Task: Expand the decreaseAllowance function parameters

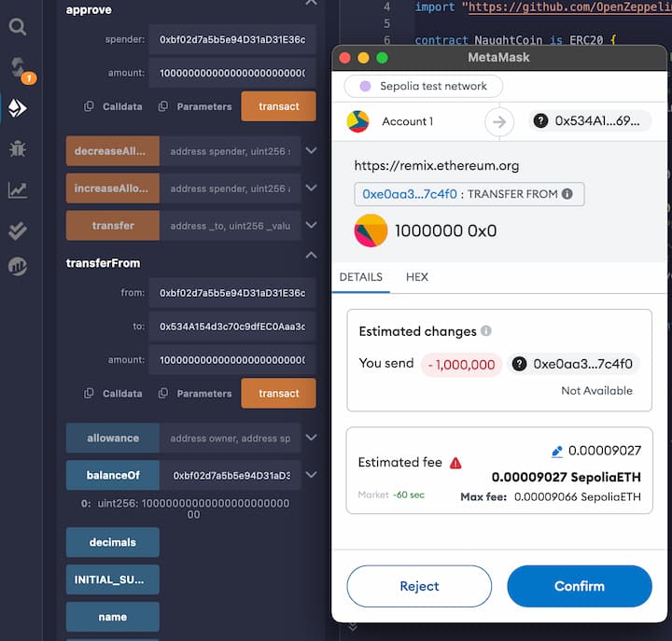Action: coord(312,150)
